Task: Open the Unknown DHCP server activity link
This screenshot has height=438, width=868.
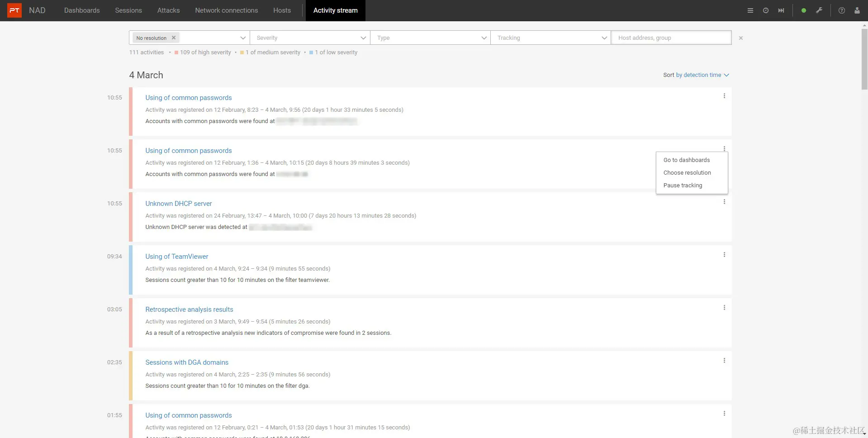Action: tap(179, 204)
